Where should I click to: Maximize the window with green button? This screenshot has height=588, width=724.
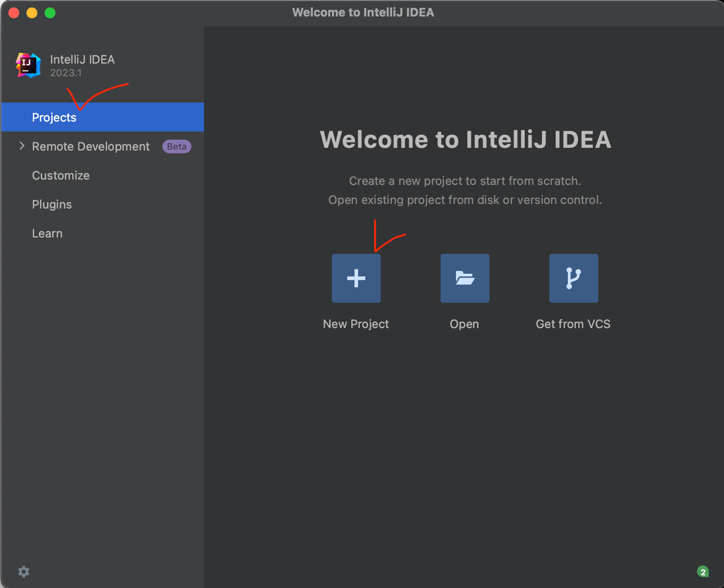50,13
